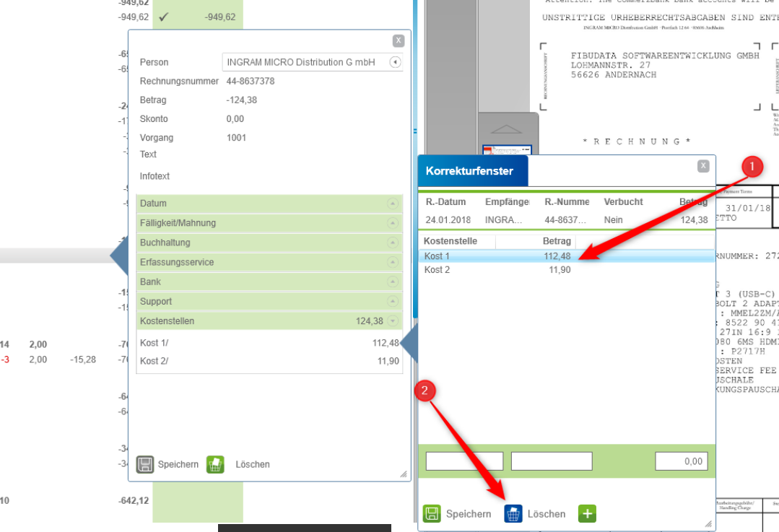Click the first empty input field in Korrekturfenster
This screenshot has width=779, height=532.
click(x=464, y=461)
